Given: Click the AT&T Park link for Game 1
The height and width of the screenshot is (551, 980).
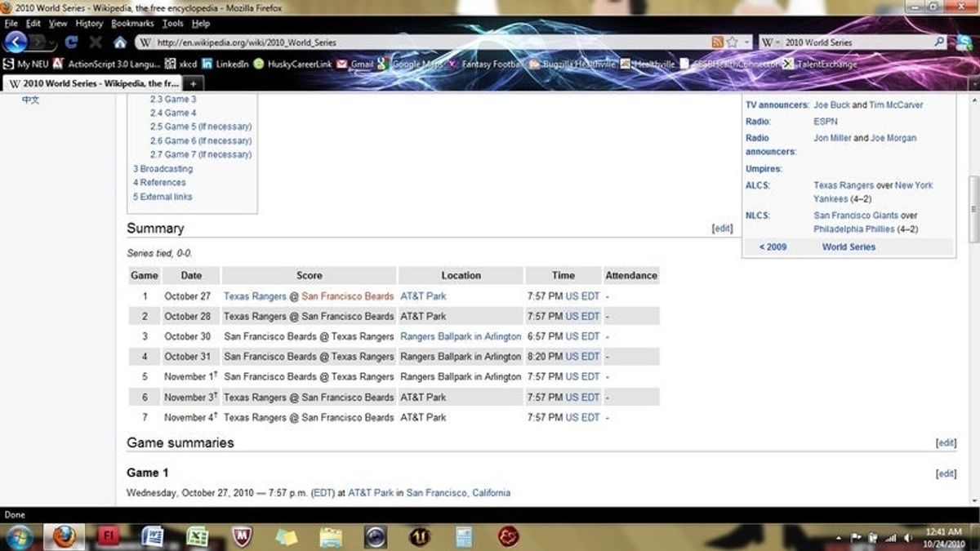Looking at the screenshot, I should coord(423,296).
